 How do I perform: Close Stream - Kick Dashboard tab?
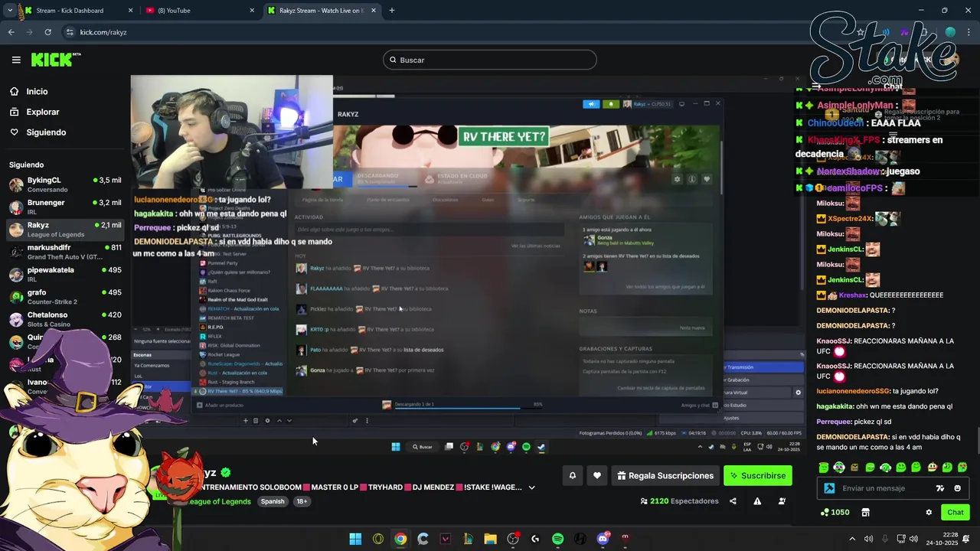[x=130, y=11]
